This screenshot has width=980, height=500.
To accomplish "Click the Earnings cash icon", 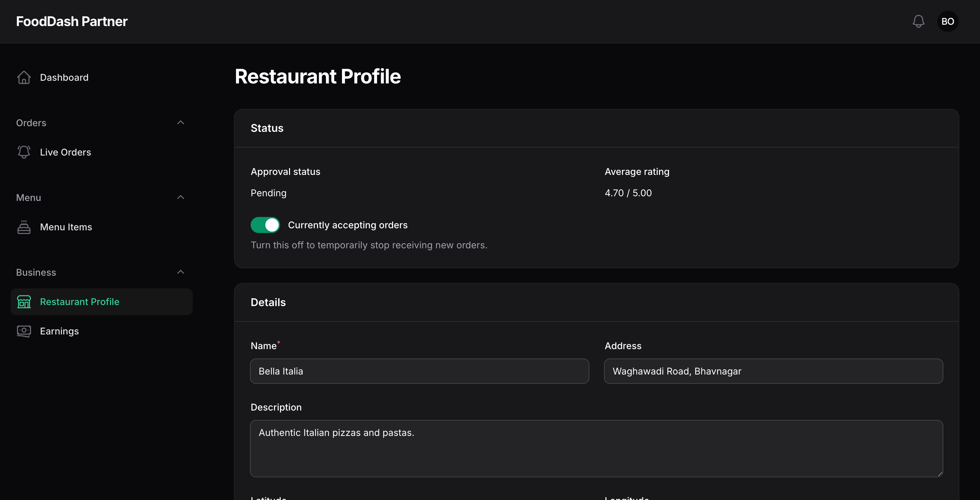I will (24, 331).
